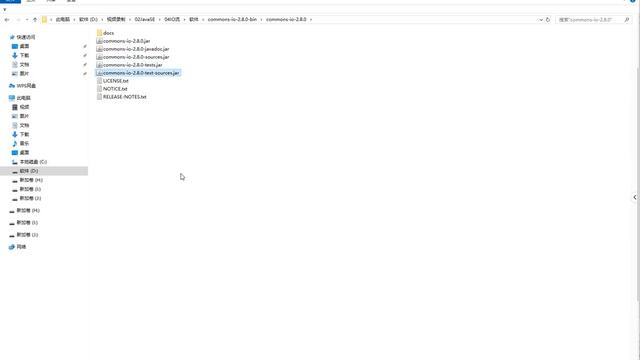Select LICENSE.txt file
This screenshot has width=640, height=360.
pos(113,81)
